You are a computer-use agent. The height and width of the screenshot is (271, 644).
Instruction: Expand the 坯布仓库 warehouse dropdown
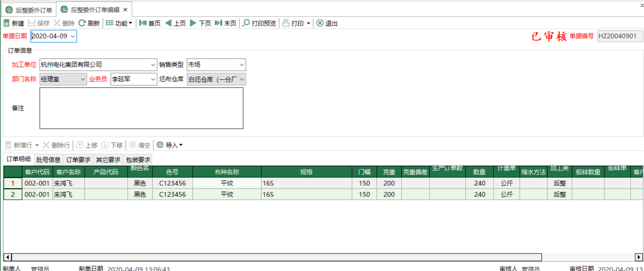pos(242,79)
